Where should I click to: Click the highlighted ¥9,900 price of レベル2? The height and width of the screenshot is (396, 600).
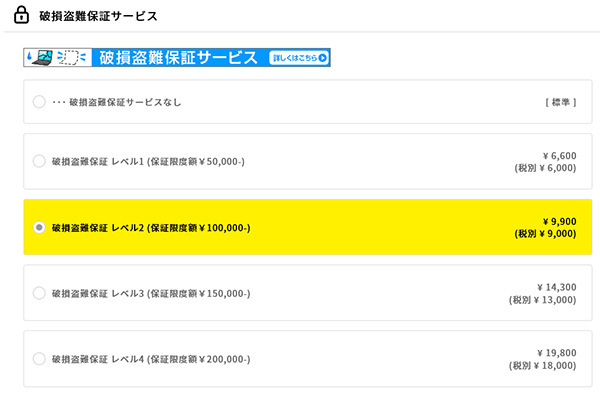[x=559, y=222]
